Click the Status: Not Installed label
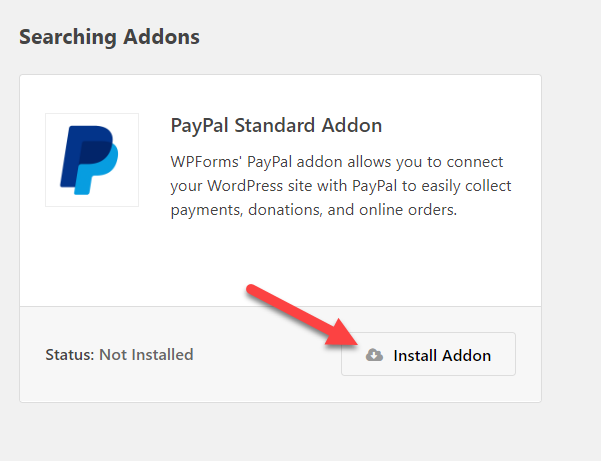Viewport: 601px width, 461px height. (x=119, y=354)
